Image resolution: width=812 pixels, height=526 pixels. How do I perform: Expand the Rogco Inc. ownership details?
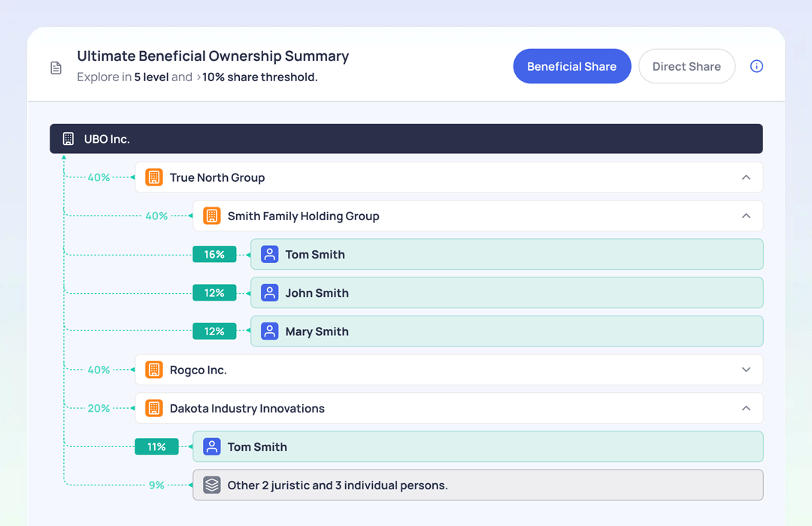coord(746,369)
